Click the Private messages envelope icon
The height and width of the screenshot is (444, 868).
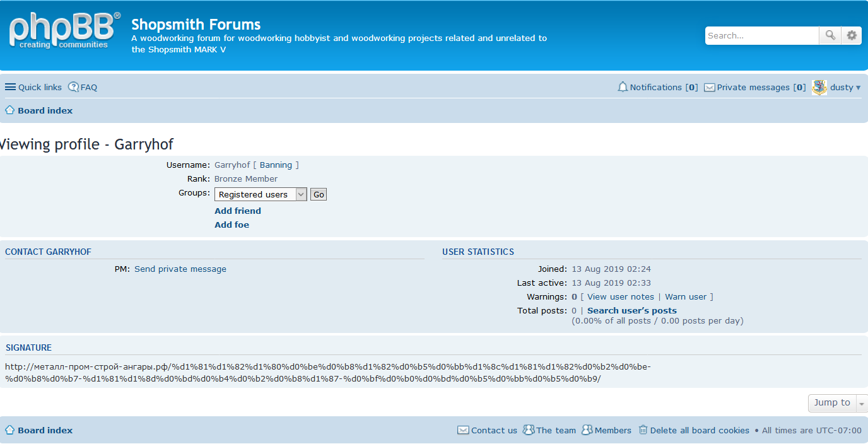click(x=710, y=88)
